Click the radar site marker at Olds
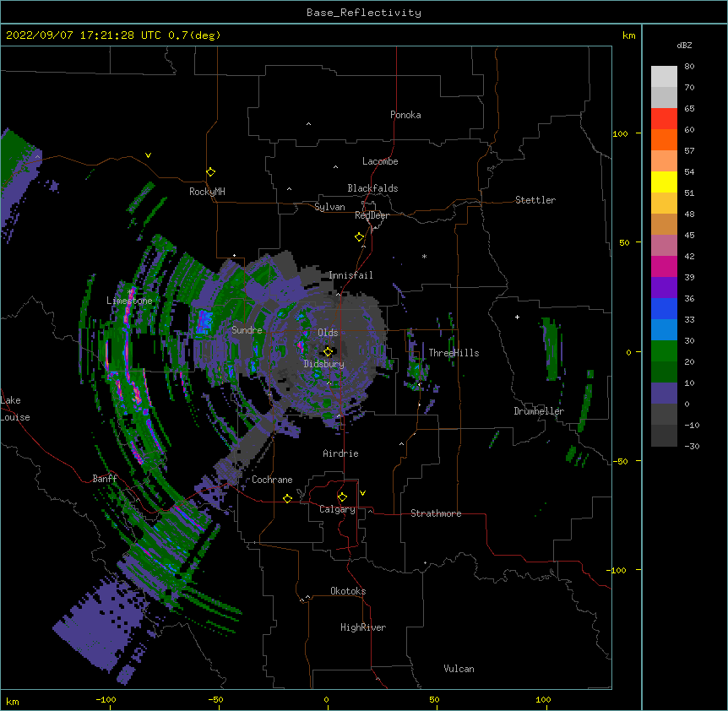728x711 pixels. coord(328,352)
